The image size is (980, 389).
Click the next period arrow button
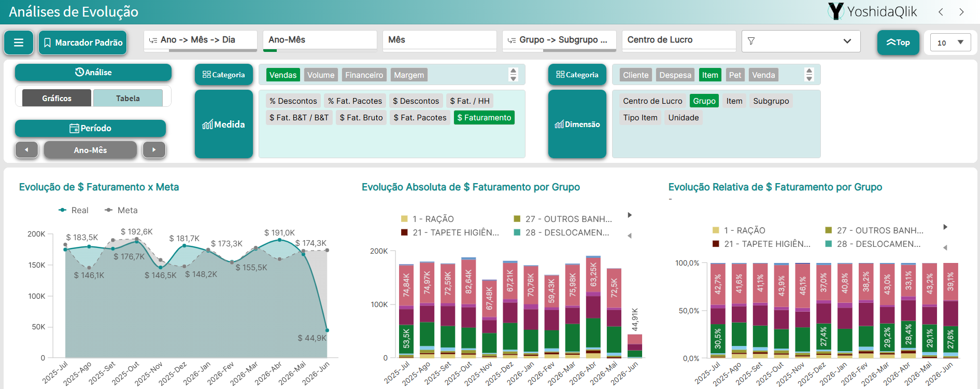(x=154, y=150)
